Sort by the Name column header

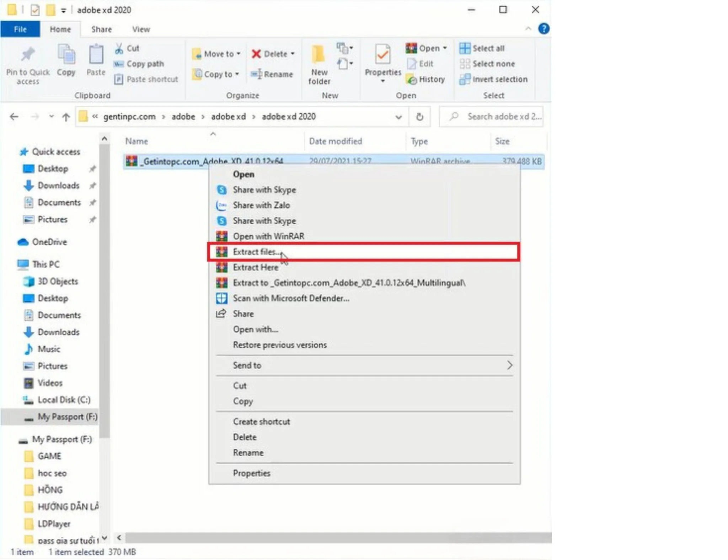pos(136,141)
